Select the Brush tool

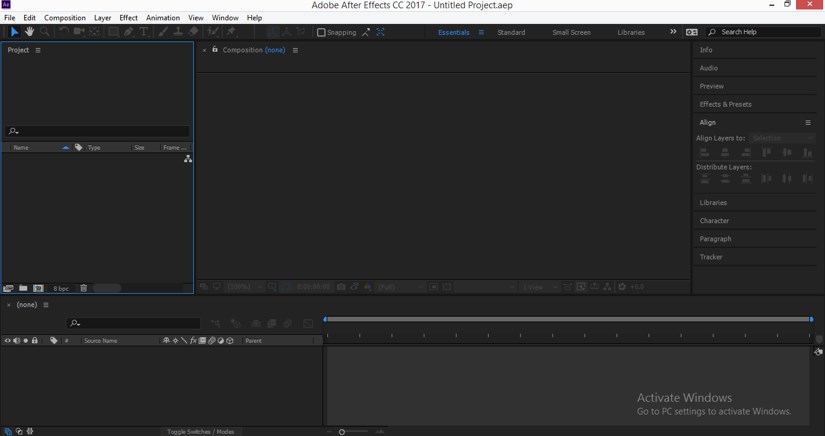(x=163, y=32)
